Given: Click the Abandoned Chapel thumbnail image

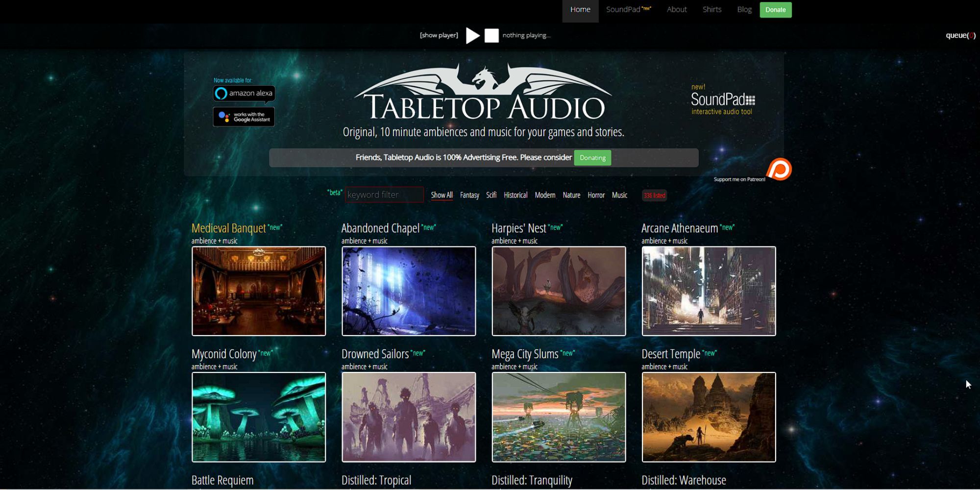Looking at the screenshot, I should [x=409, y=291].
